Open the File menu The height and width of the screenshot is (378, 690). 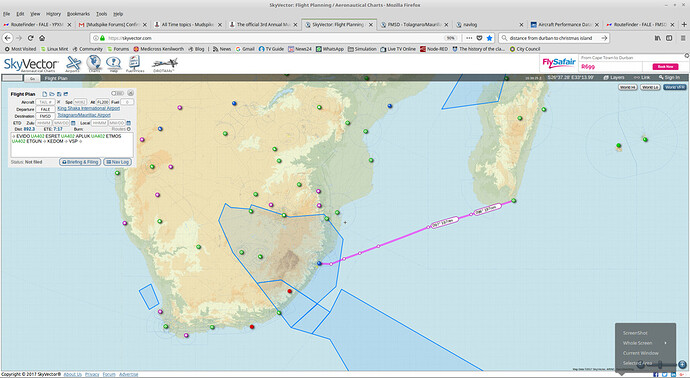[x=7, y=14]
